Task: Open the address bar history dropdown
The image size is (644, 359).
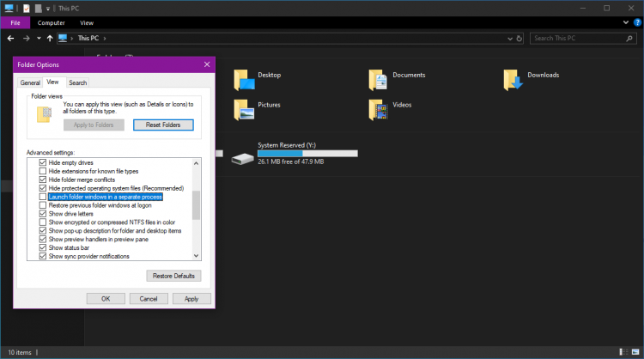Action: [510, 38]
